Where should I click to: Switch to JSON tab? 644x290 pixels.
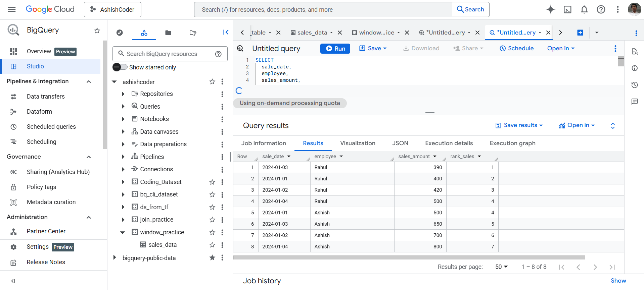400,143
